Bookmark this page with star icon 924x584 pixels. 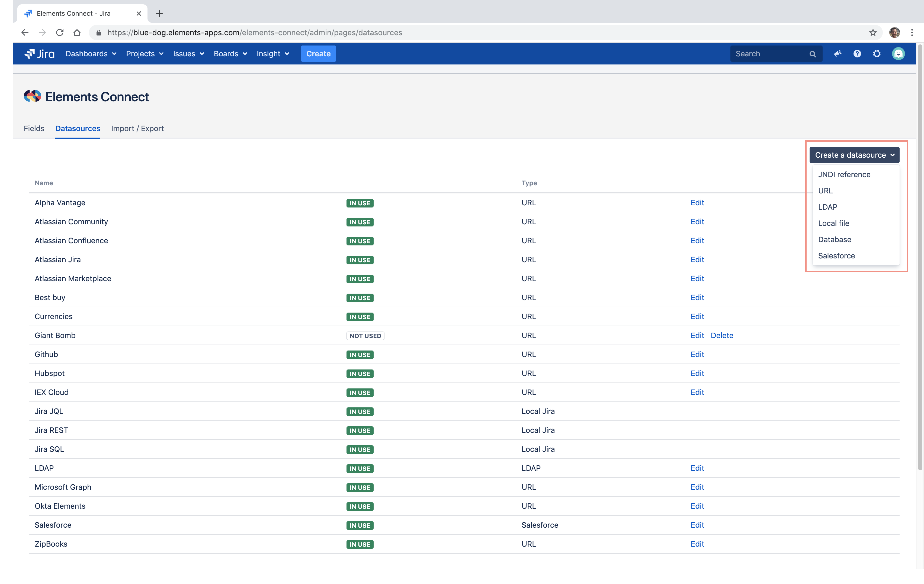click(x=872, y=33)
